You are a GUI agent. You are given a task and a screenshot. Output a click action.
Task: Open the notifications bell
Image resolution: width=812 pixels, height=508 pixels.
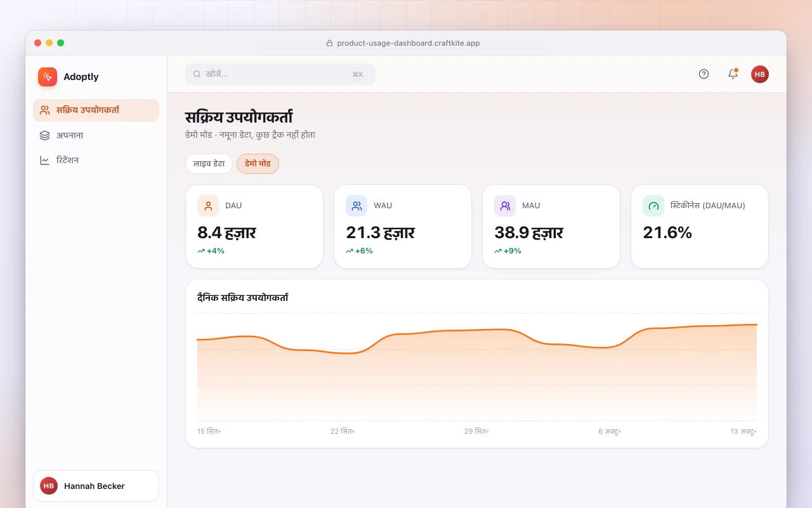click(733, 74)
